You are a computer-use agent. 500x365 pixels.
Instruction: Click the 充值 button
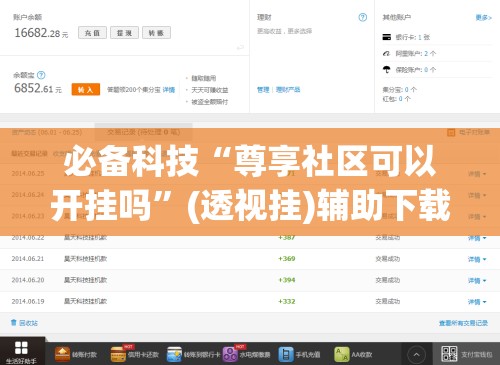click(92, 33)
